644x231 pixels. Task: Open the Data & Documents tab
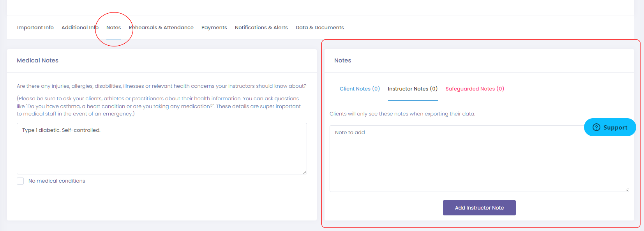[x=319, y=28]
